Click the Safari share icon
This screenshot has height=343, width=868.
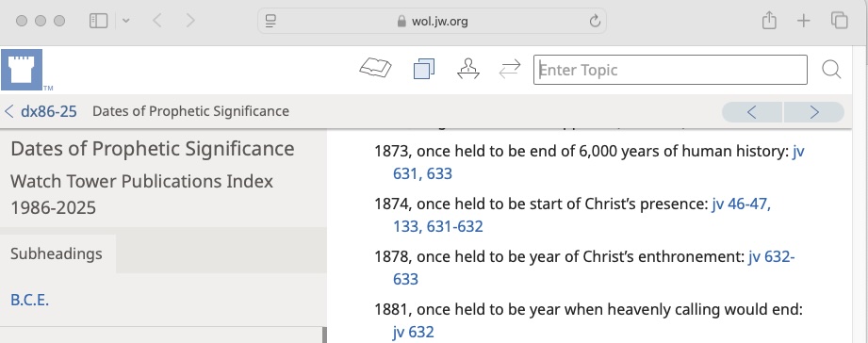[x=769, y=21]
